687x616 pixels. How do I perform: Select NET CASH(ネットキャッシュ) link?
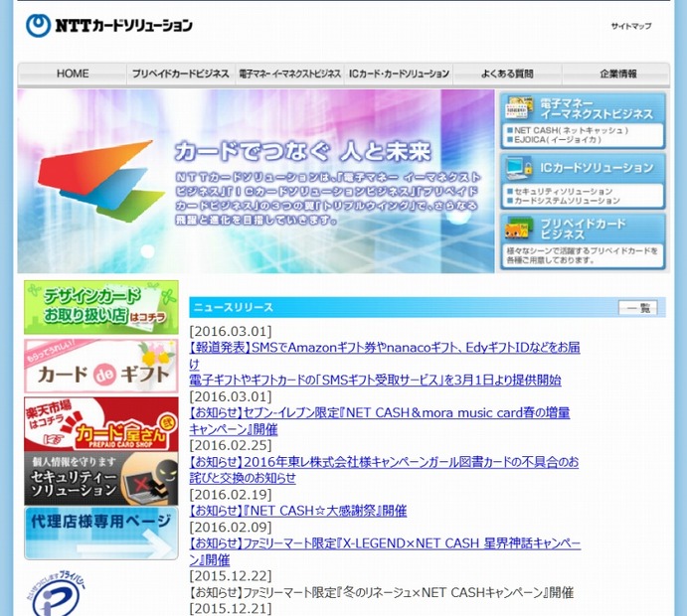[x=568, y=130]
